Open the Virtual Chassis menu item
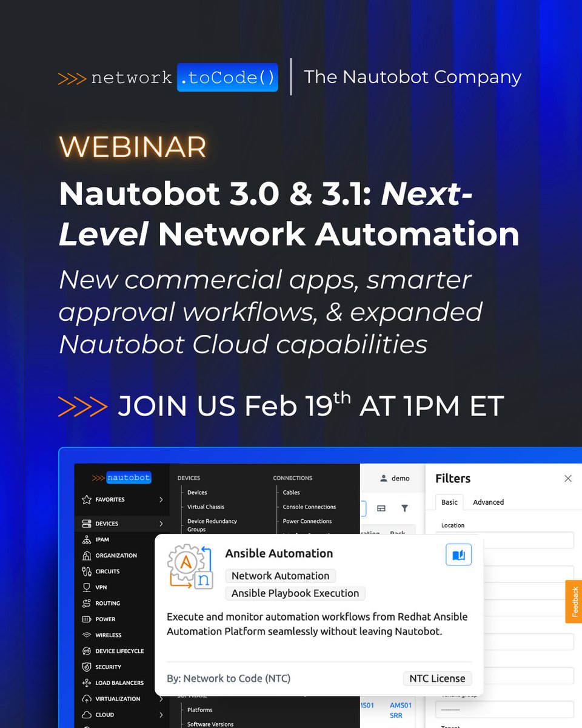Viewport: 582px width, 728px height. [x=206, y=507]
